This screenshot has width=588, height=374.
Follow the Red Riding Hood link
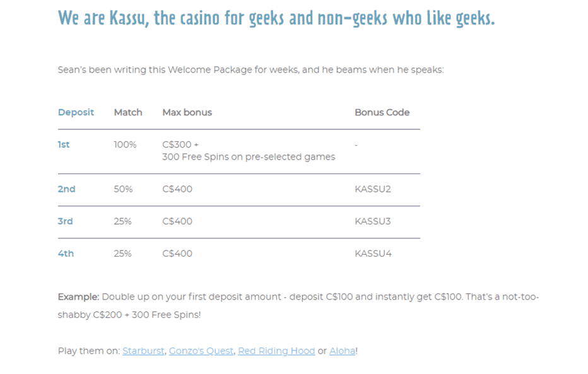tap(276, 351)
